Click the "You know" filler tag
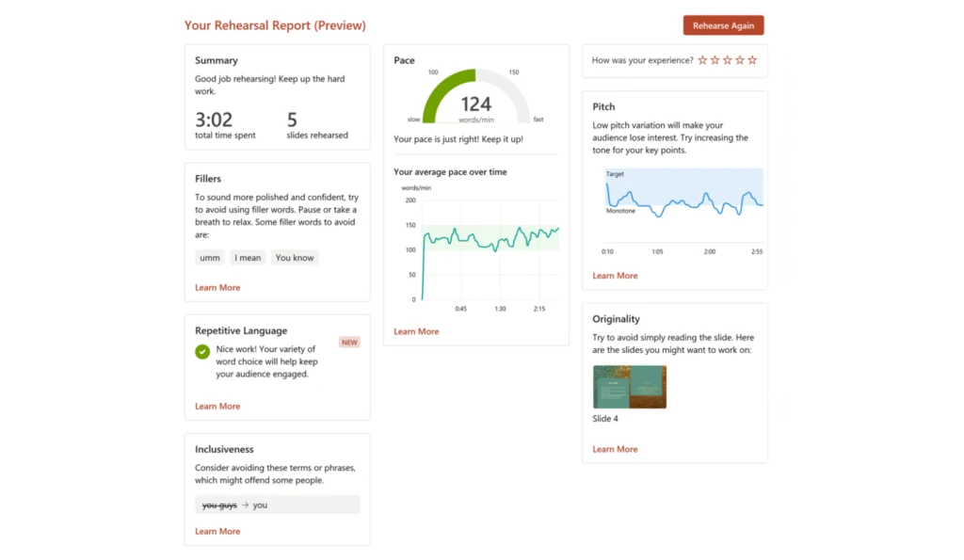The width and height of the screenshot is (964, 560). click(x=295, y=258)
